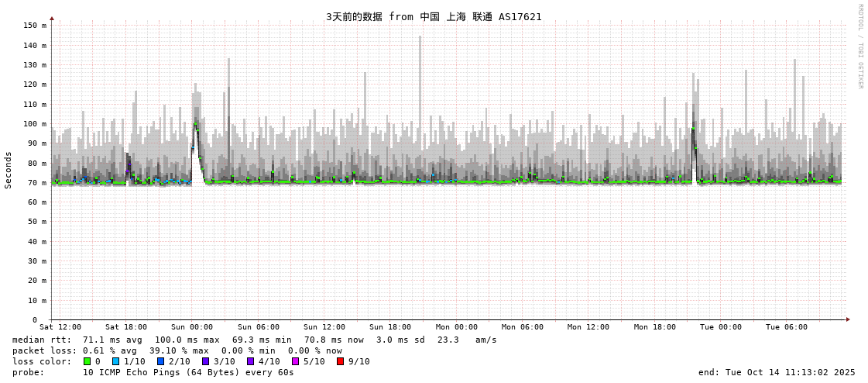Select the blue 2/10 loss color swatch
The width and height of the screenshot is (868, 383).
click(160, 361)
